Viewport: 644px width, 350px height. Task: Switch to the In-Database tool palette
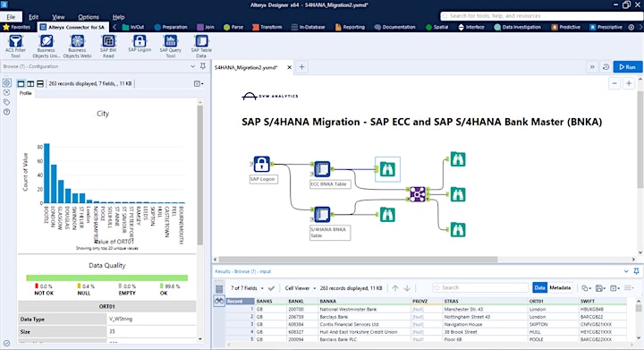coord(308,27)
